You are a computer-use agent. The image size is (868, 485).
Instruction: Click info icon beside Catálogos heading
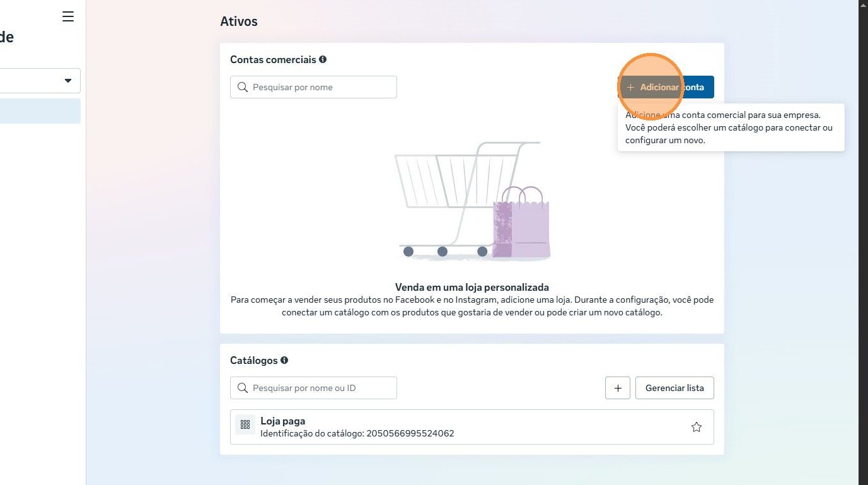[284, 360]
